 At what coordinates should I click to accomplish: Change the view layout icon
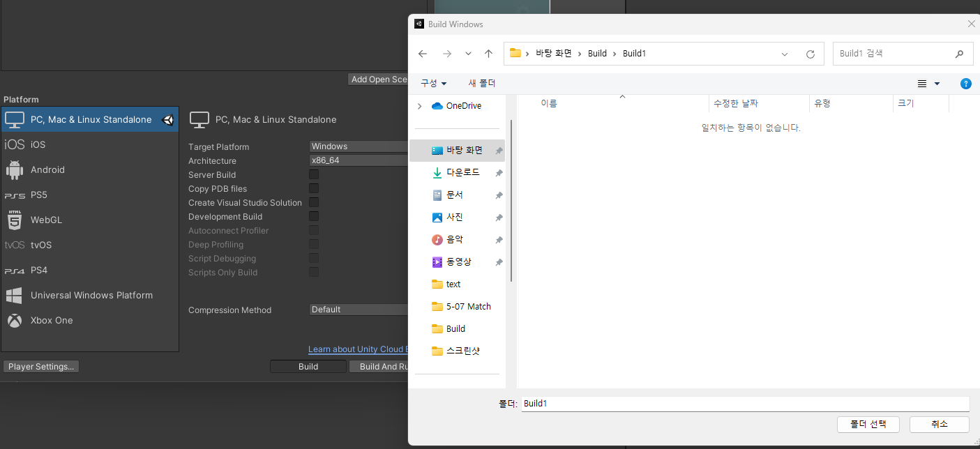pos(922,84)
